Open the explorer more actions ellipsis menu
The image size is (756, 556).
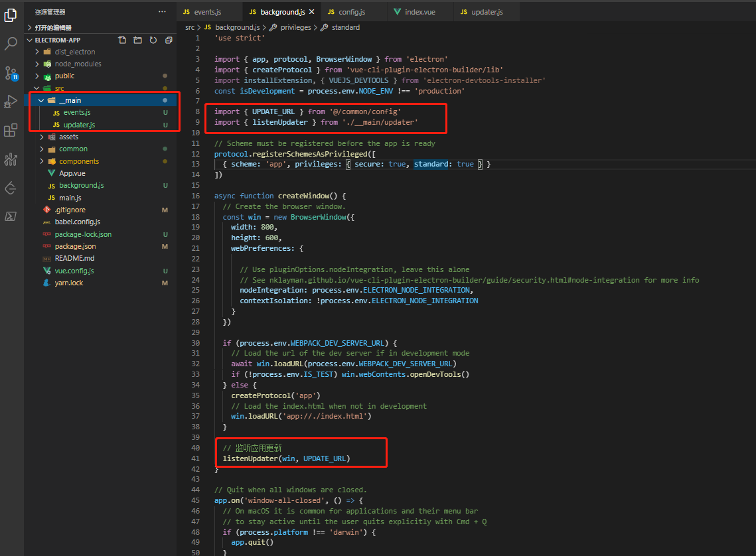tap(162, 11)
